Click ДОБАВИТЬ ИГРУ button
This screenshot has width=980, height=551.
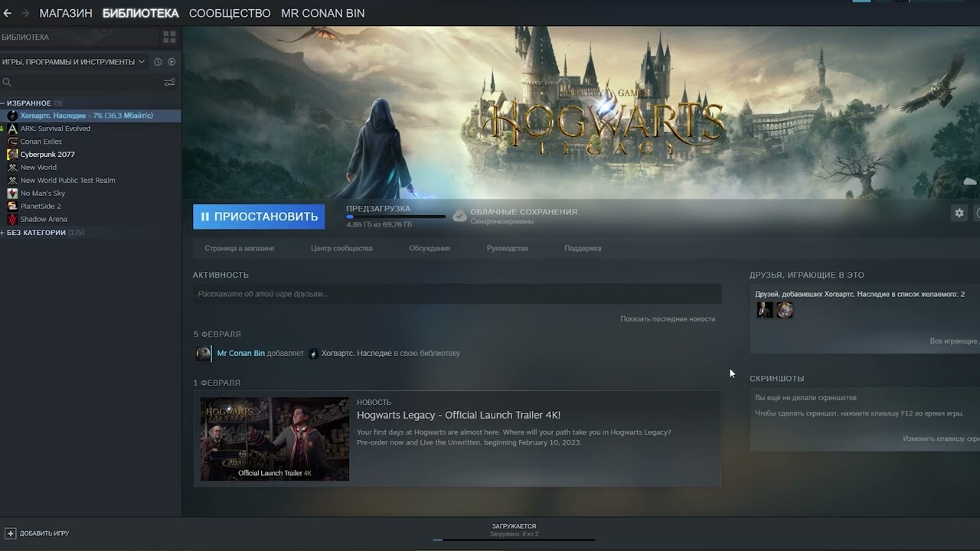coord(38,533)
